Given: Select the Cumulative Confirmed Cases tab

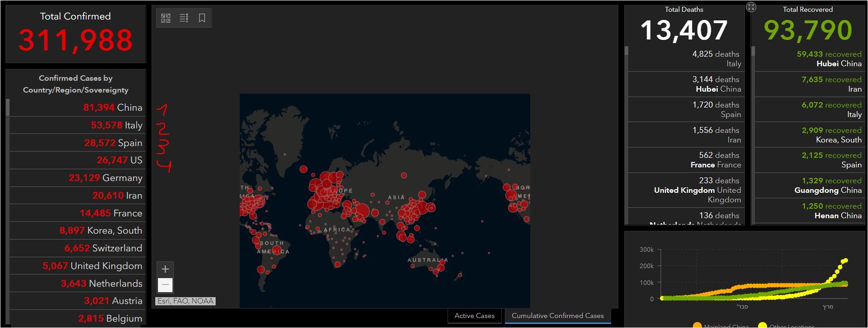Looking at the screenshot, I should [558, 316].
